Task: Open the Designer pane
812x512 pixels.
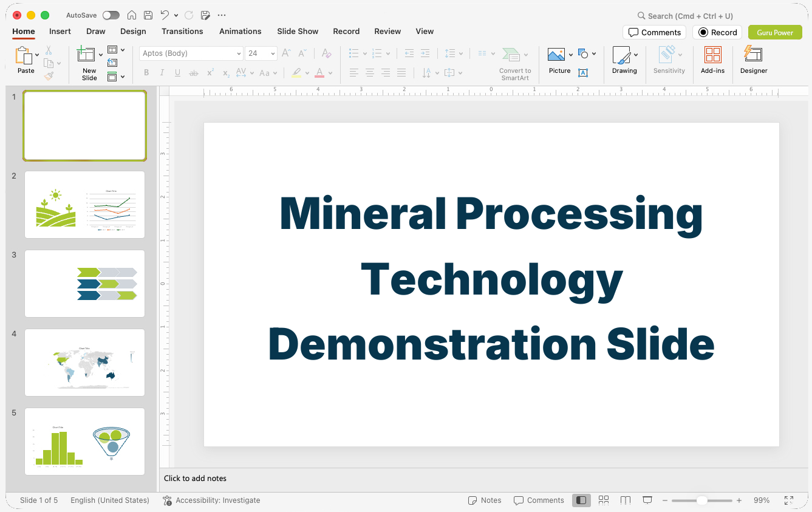Action: point(754,60)
